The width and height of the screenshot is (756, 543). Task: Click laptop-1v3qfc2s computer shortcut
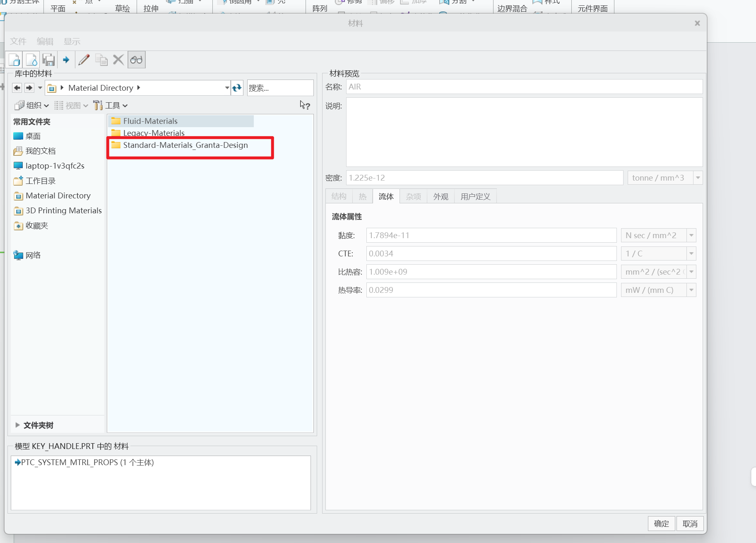pos(49,166)
